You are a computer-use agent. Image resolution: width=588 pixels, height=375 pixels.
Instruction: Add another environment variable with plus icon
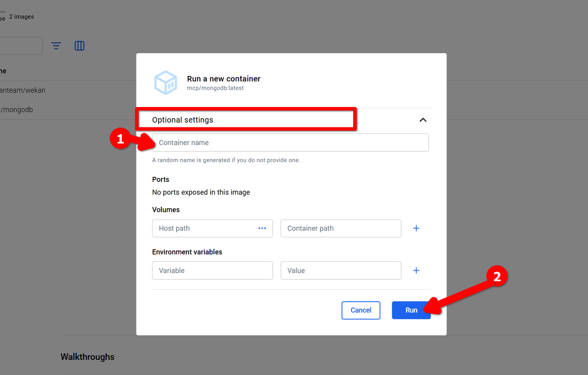416,271
